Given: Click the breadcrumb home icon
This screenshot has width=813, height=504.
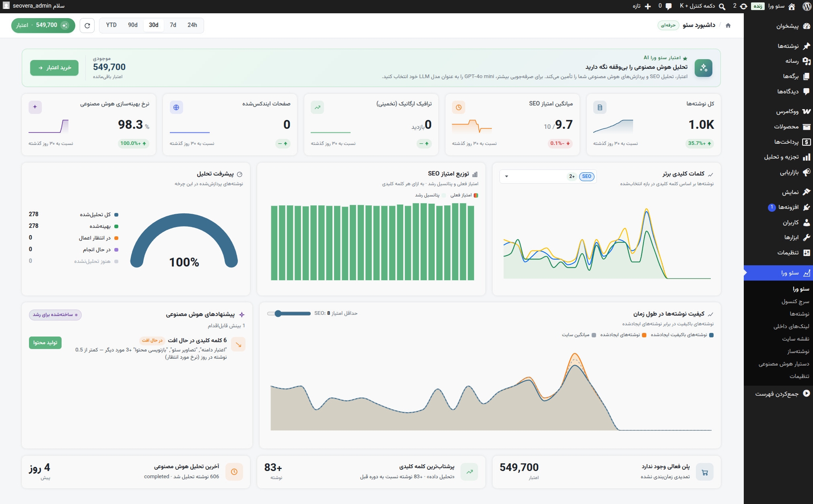Looking at the screenshot, I should pyautogui.click(x=728, y=25).
